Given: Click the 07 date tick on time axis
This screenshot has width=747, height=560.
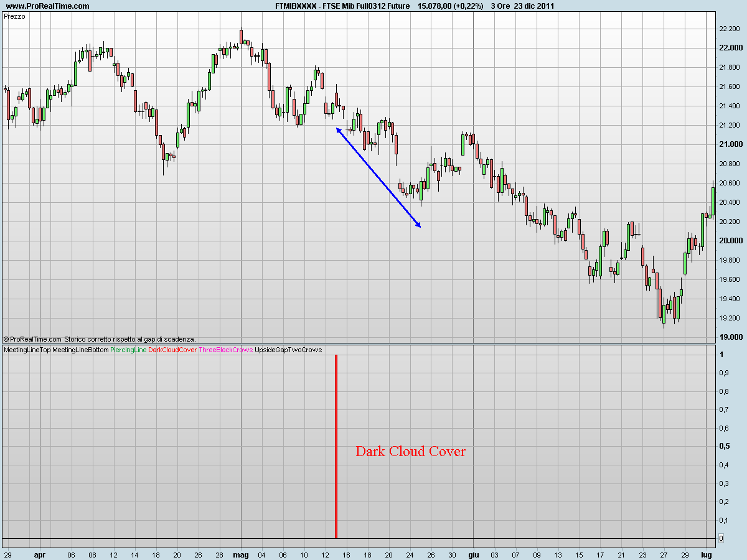Looking at the screenshot, I should (x=515, y=554).
